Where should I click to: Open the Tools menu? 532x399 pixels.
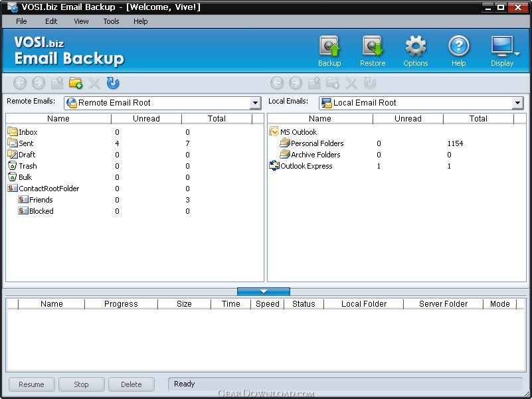pos(111,21)
